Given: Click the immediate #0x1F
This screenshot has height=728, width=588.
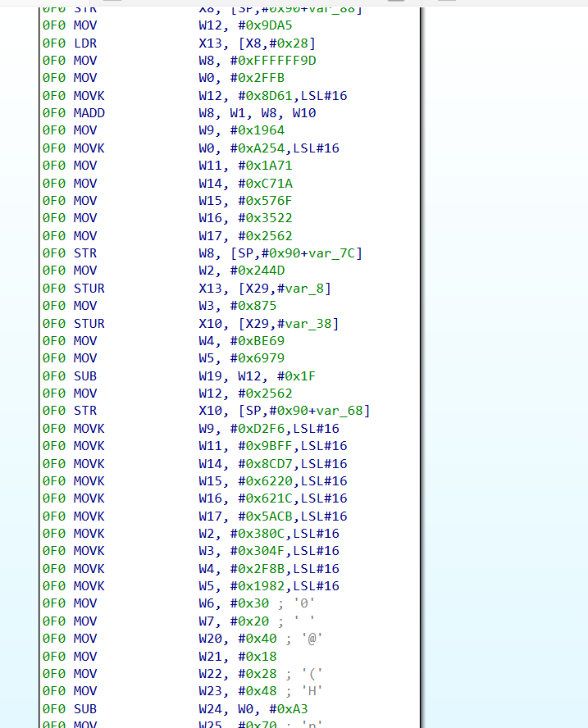Looking at the screenshot, I should tap(296, 376).
